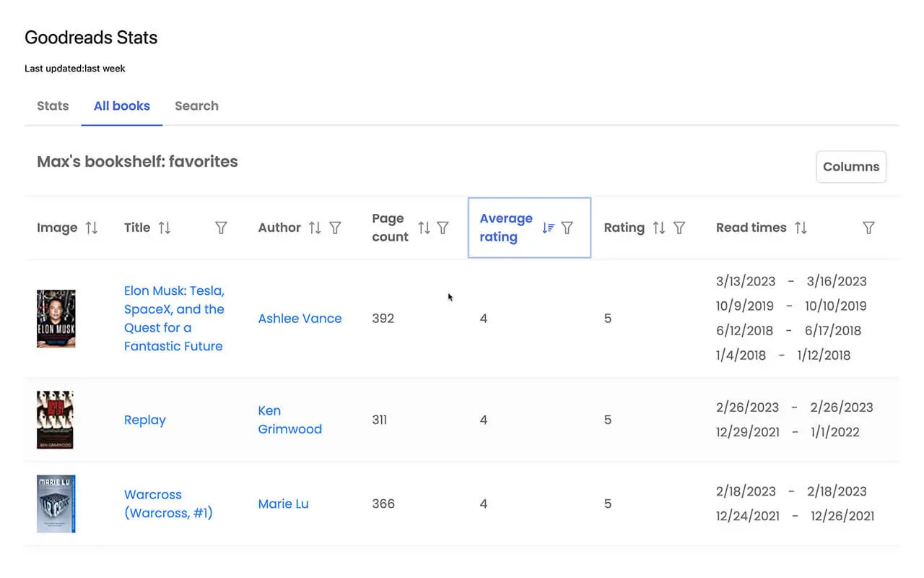Click the Warcross book cover thumbnail
The width and height of the screenshot is (924, 578).
(56, 504)
